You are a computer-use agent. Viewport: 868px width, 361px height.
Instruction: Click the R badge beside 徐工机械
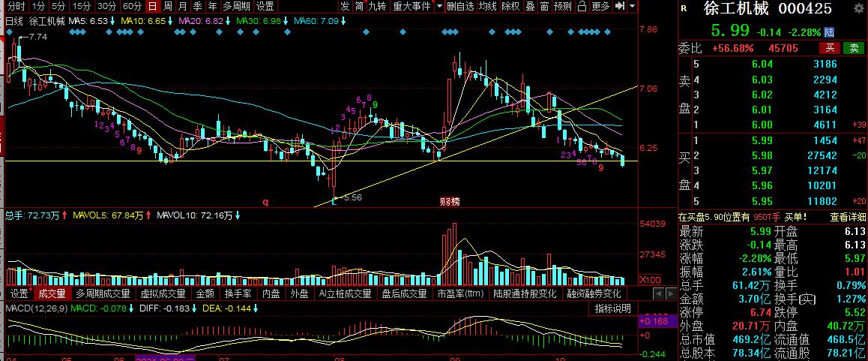click(x=684, y=9)
